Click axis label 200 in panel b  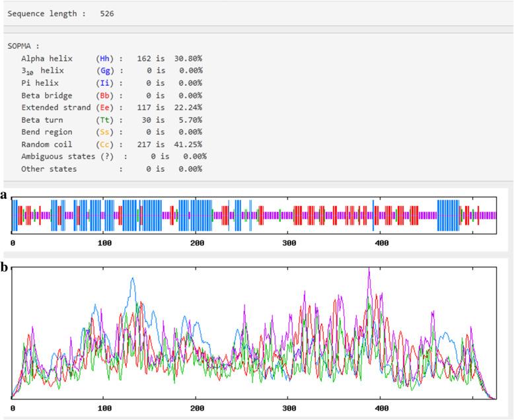pyautogui.click(x=197, y=409)
